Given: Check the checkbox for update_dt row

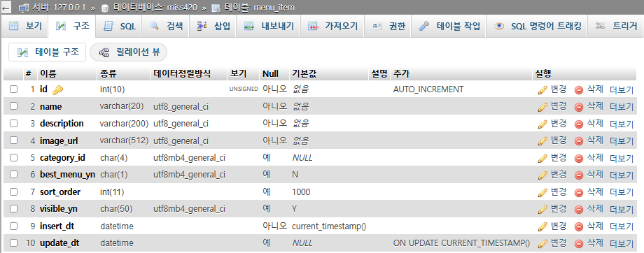Looking at the screenshot, I should pos(13,243).
